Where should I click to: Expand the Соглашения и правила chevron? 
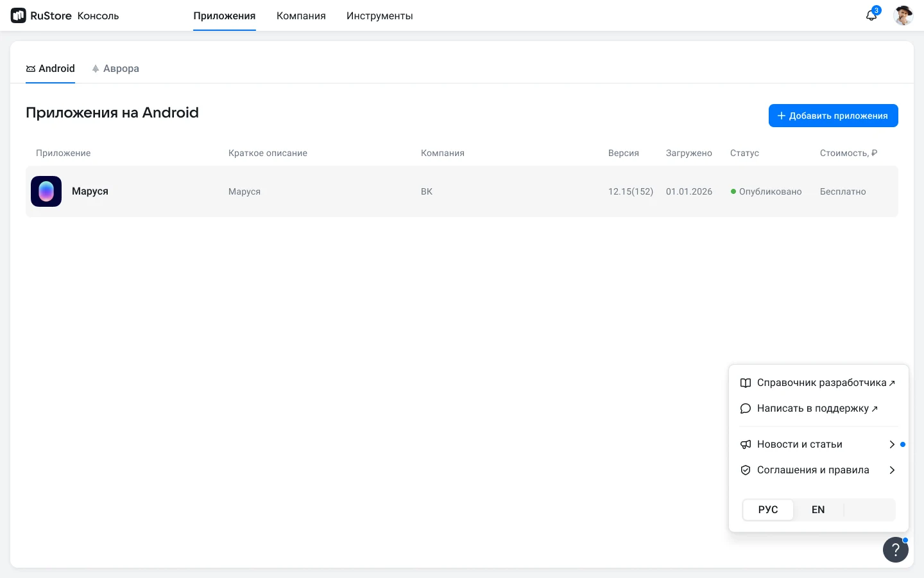[x=892, y=470]
